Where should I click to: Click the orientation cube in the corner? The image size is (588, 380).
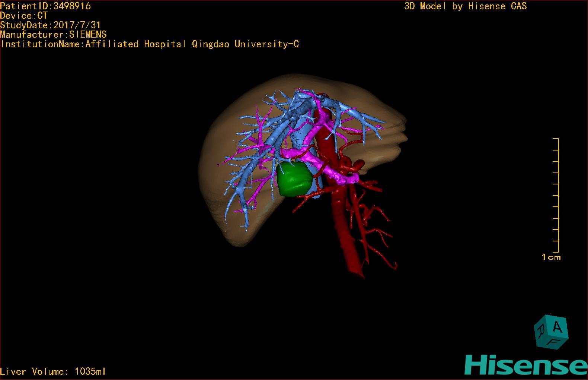point(551,332)
